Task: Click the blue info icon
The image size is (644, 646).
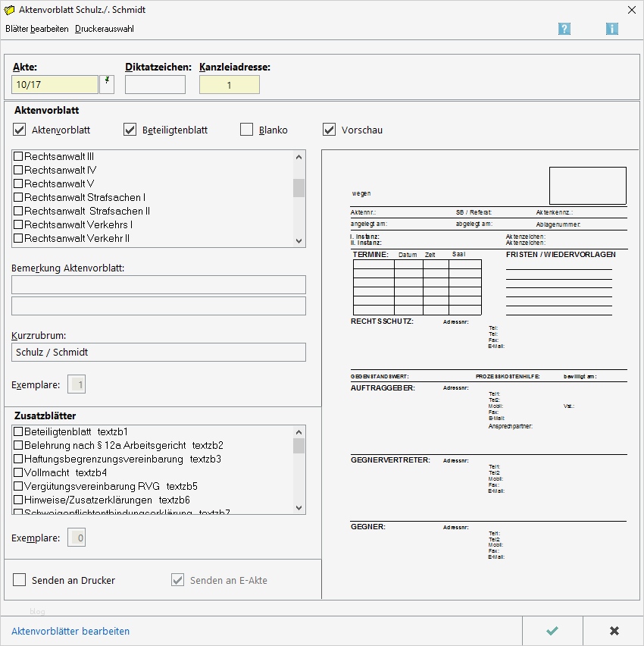Action: pyautogui.click(x=612, y=27)
